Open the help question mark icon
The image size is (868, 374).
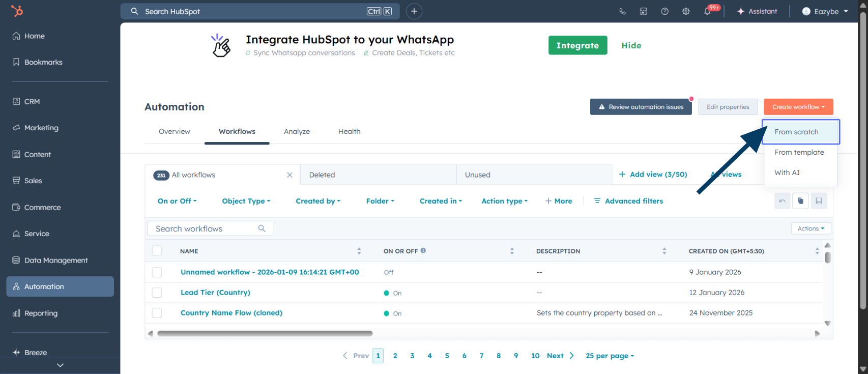coord(664,11)
